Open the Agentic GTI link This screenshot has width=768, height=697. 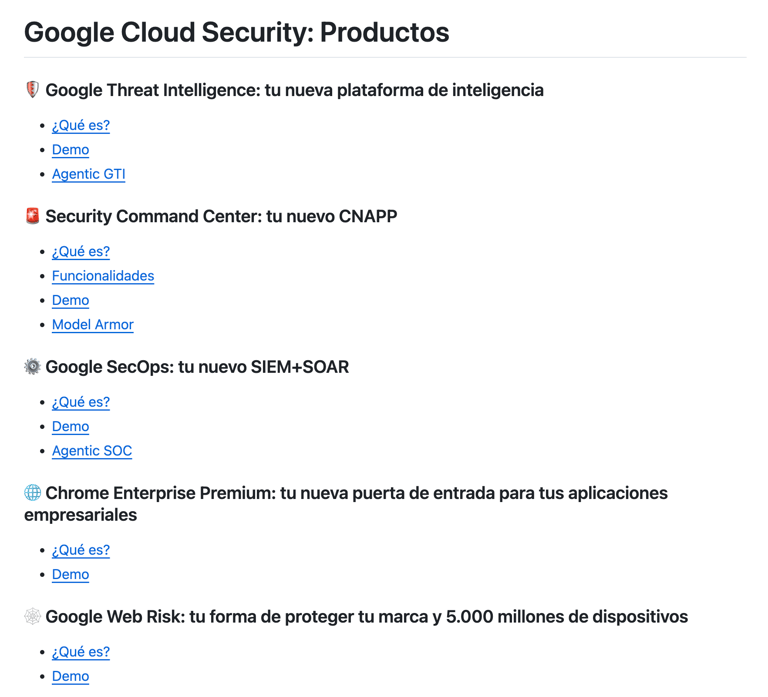tap(88, 174)
